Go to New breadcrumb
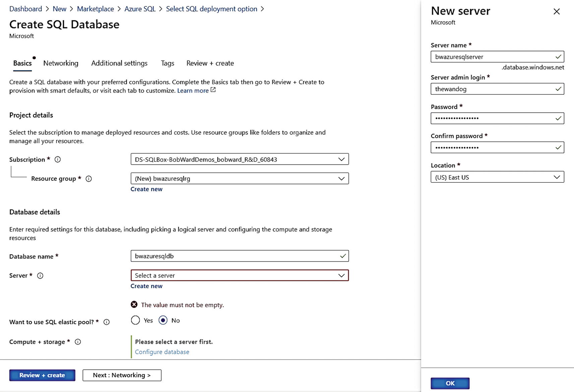The height and width of the screenshot is (392, 574). pos(60,9)
